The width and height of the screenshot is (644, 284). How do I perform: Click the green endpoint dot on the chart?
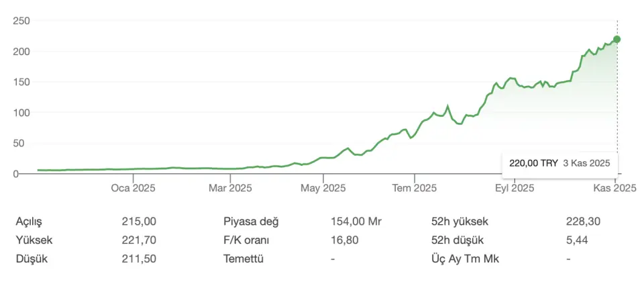click(616, 40)
